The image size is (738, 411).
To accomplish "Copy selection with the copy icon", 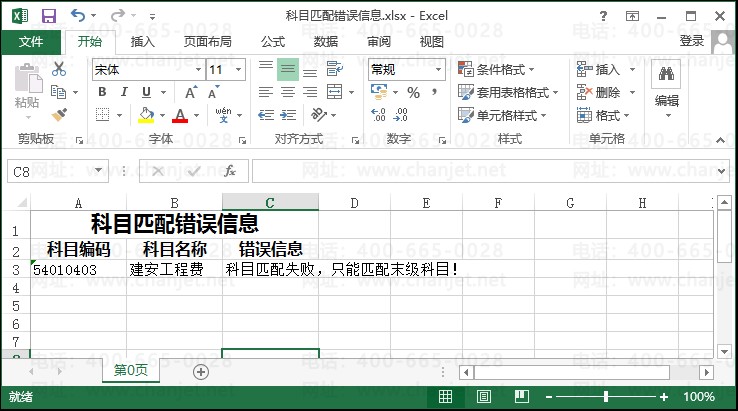I will coord(58,92).
